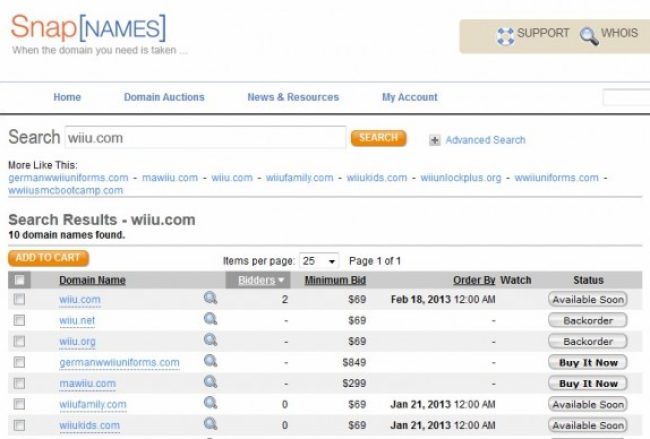Open the Domain Auctions menu
The height and width of the screenshot is (439, 650).
click(164, 97)
